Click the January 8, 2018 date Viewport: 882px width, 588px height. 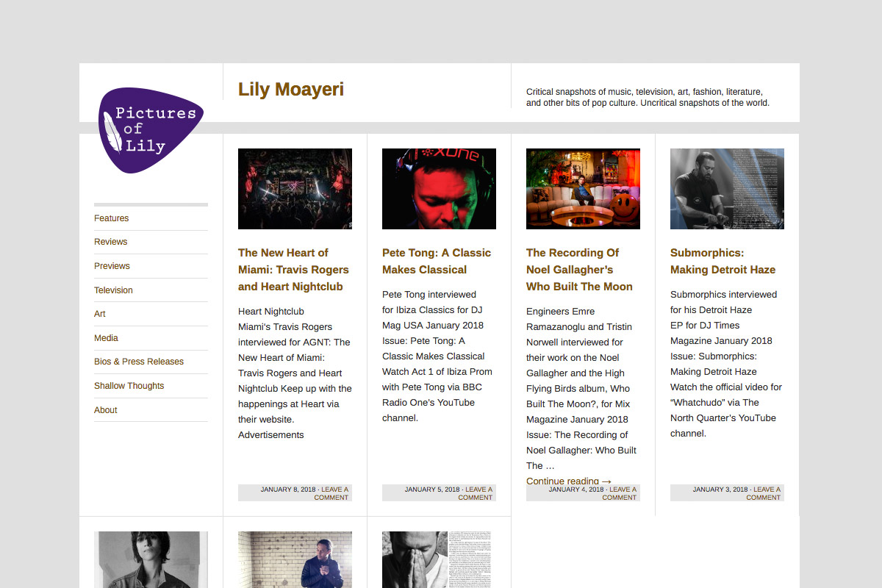tap(288, 490)
